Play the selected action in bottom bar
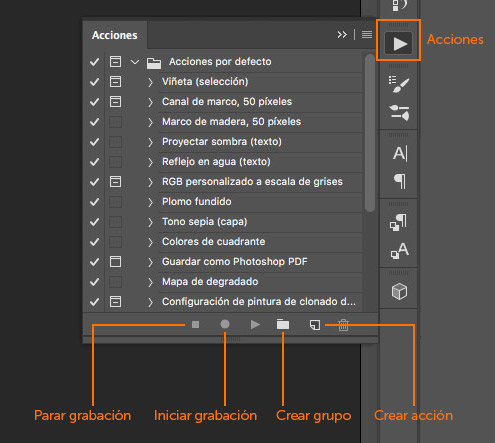Screen dimensions: 495x443 255,324
